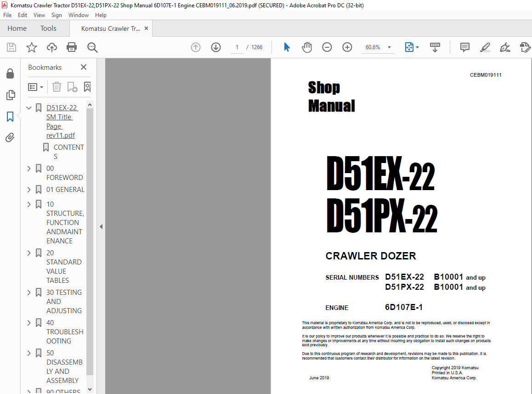
Task: Switch to the Home tab
Action: coord(17,28)
